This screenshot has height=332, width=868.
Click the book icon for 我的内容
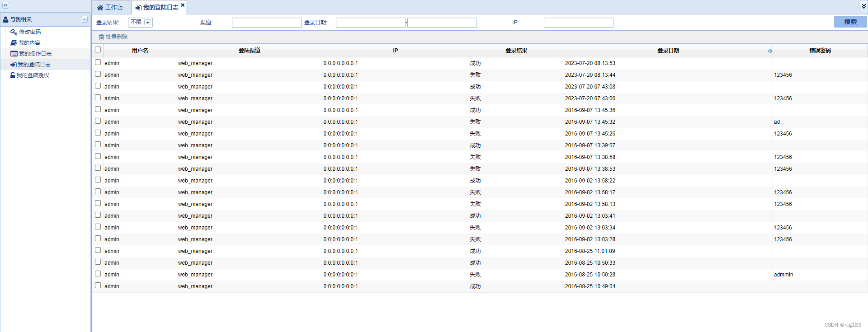[x=14, y=43]
